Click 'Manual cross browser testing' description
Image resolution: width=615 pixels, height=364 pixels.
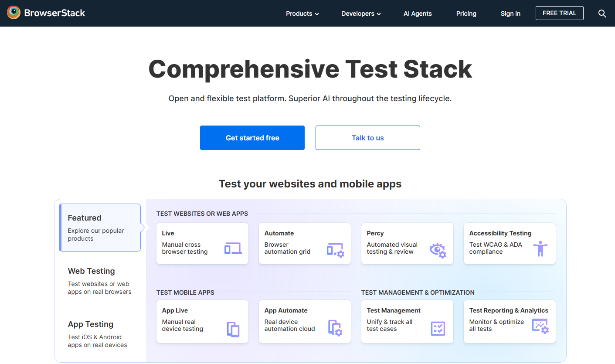[x=185, y=248]
